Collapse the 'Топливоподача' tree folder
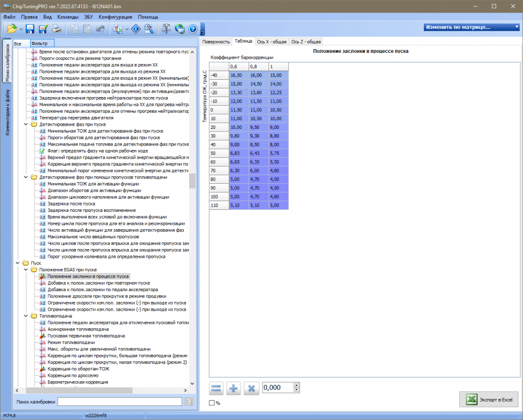The width and height of the screenshot is (523, 420). click(x=26, y=316)
